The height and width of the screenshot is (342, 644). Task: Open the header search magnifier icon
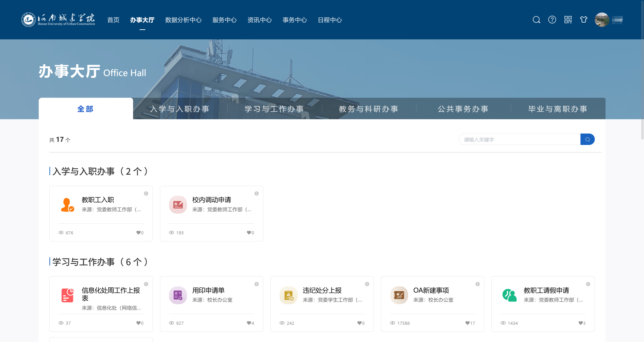(x=536, y=20)
